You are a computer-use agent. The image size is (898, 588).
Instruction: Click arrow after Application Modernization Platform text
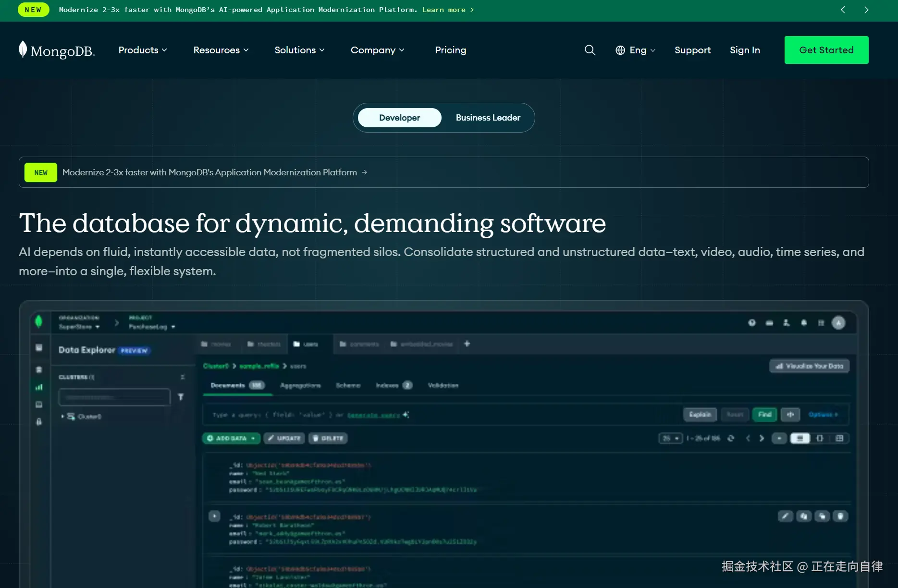coord(364,172)
